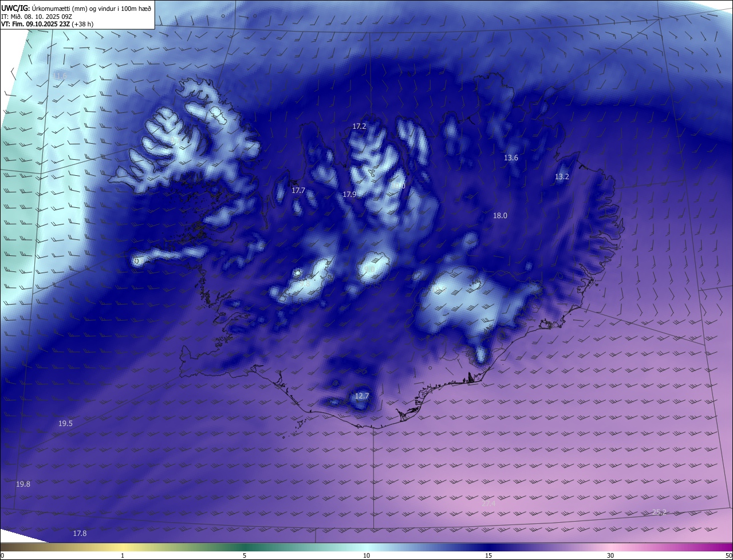The image size is (733, 560).
Task: Click the 17.2 value on the map
Action: tap(359, 126)
